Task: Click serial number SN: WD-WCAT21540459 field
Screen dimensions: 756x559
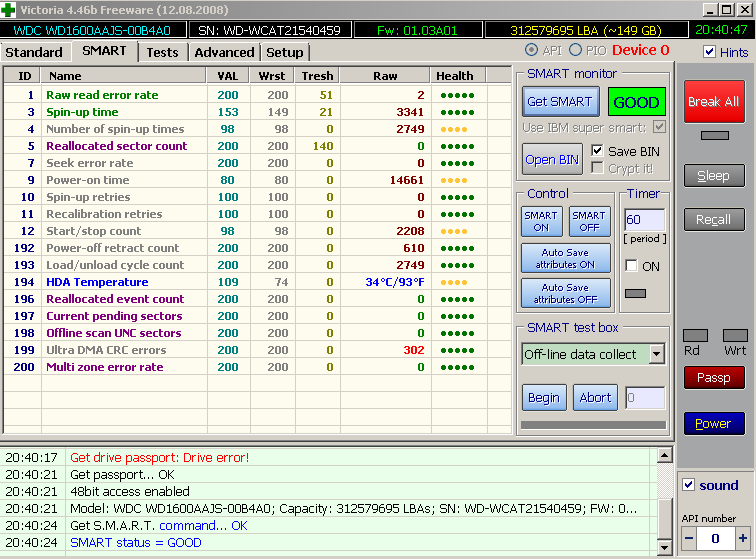Action: (270, 30)
